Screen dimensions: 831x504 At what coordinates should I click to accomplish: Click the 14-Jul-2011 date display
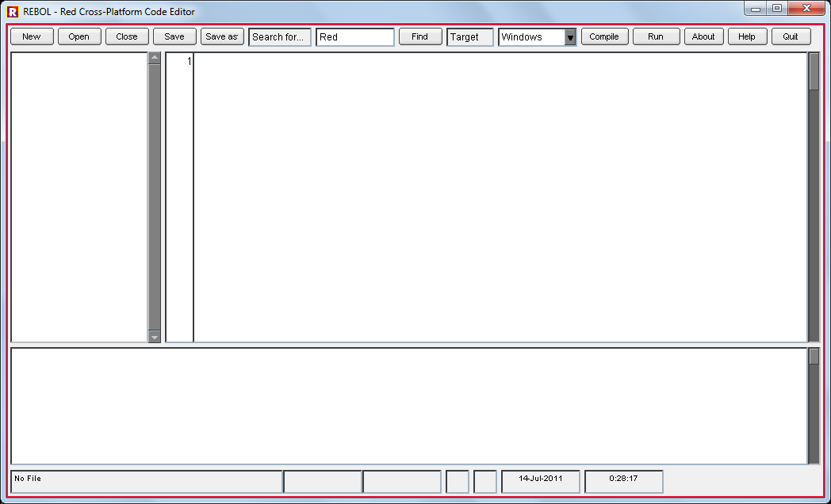tap(539, 481)
